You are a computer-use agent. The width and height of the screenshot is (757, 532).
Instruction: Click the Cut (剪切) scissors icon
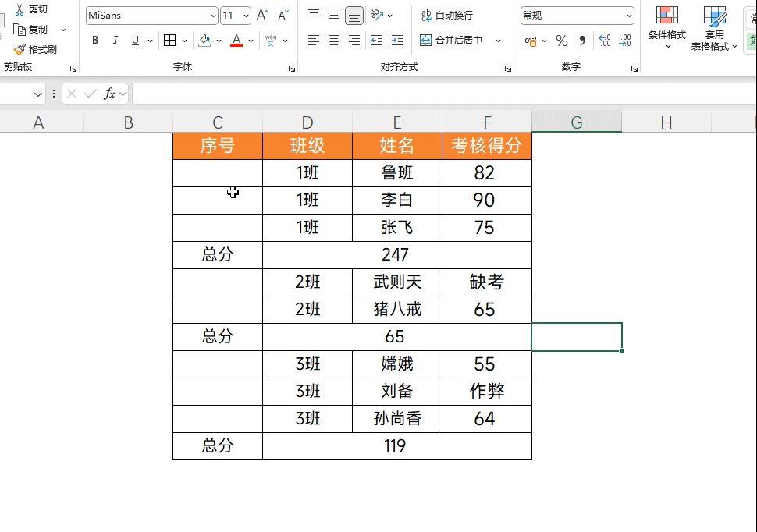point(20,9)
